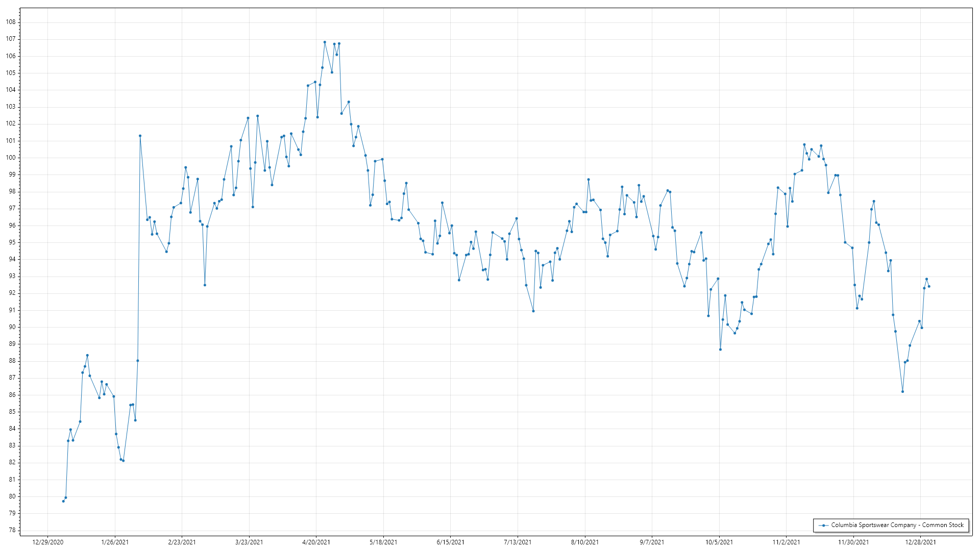Click the 93 y-axis value label
This screenshot has width=980, height=551.
pyautogui.click(x=12, y=276)
